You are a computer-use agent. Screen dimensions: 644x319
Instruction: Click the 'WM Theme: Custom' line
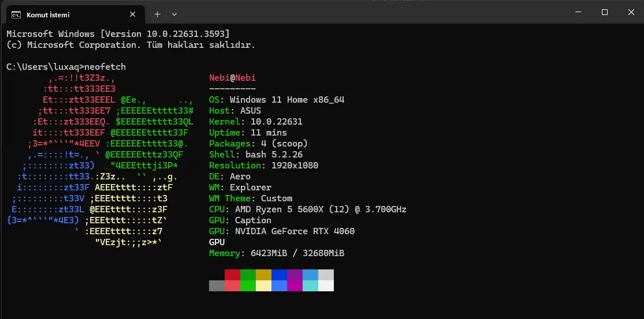coord(251,198)
